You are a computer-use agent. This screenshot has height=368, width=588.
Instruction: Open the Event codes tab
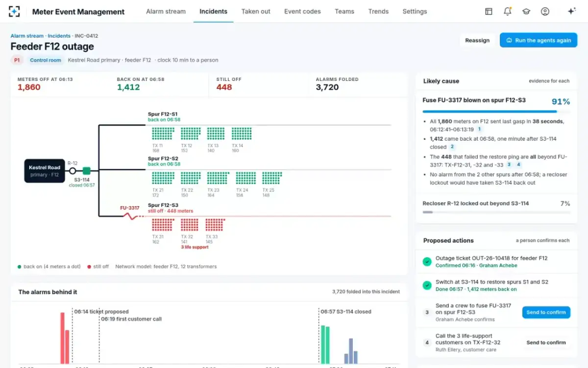point(302,11)
